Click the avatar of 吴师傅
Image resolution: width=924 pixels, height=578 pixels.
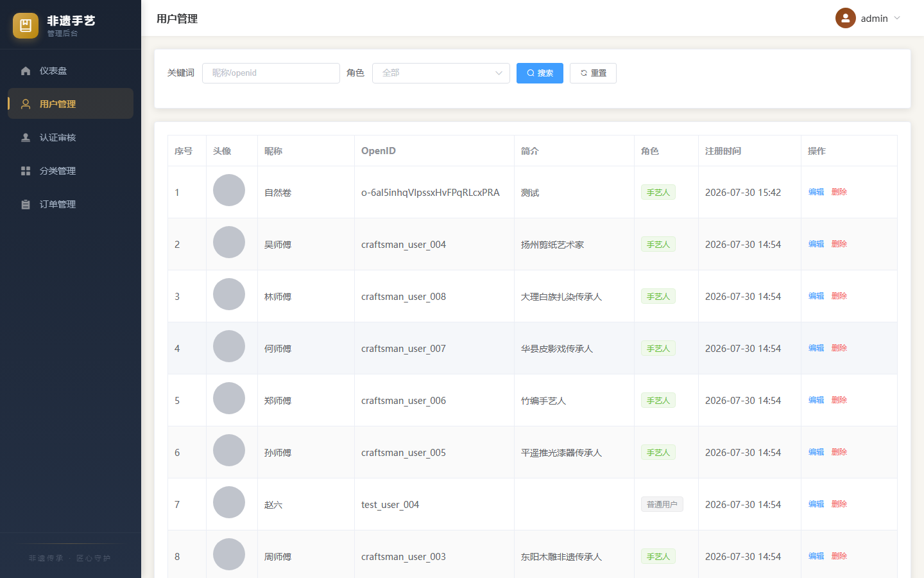(229, 242)
